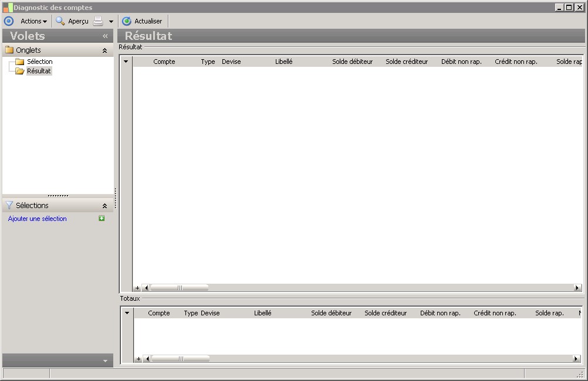Click Solde débiteur header in Résultat grid
The width and height of the screenshot is (588, 381).
pos(353,62)
